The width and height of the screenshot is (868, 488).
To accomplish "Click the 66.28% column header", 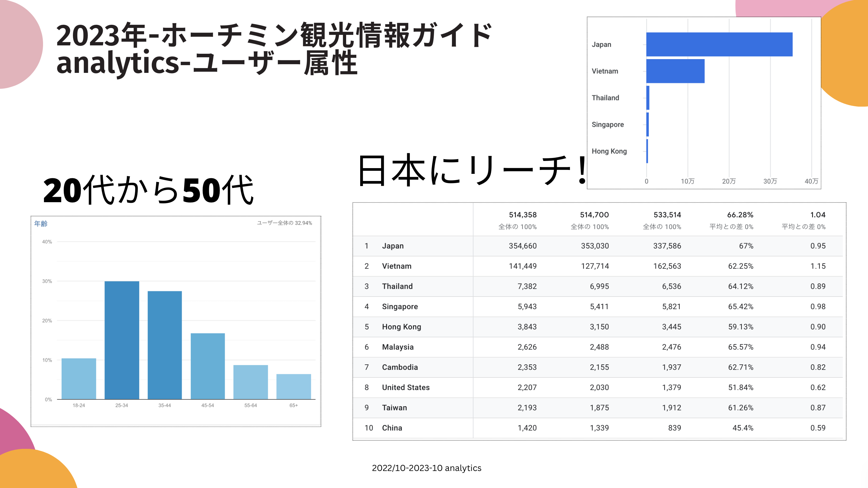I will click(x=739, y=215).
